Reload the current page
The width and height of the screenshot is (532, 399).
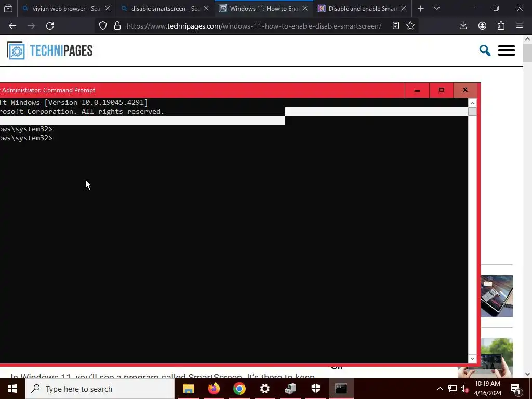50,26
